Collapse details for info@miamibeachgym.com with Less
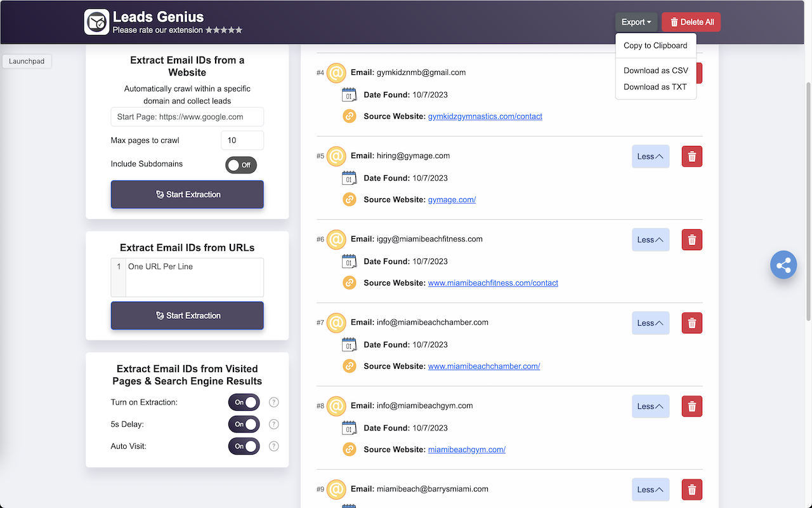The width and height of the screenshot is (812, 508). point(651,406)
